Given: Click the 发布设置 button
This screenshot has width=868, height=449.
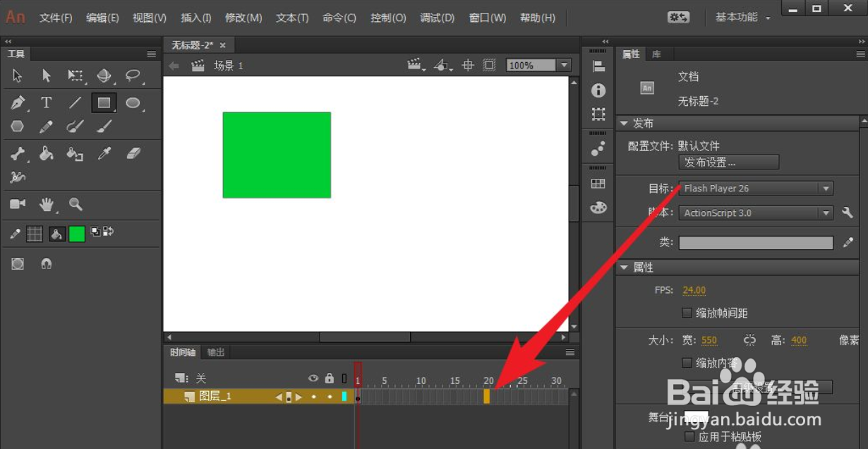Looking at the screenshot, I should 728,162.
